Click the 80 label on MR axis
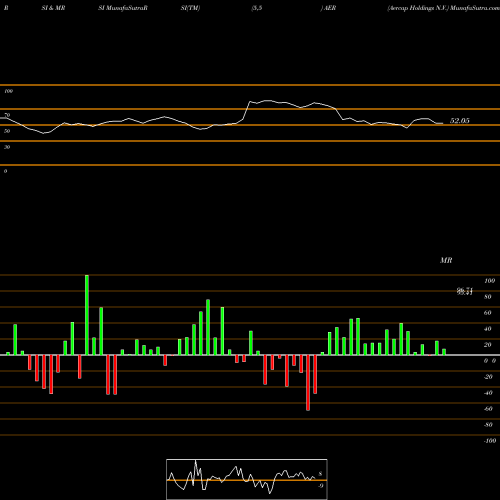Screen dimensions: 500x500 [x=488, y=297]
